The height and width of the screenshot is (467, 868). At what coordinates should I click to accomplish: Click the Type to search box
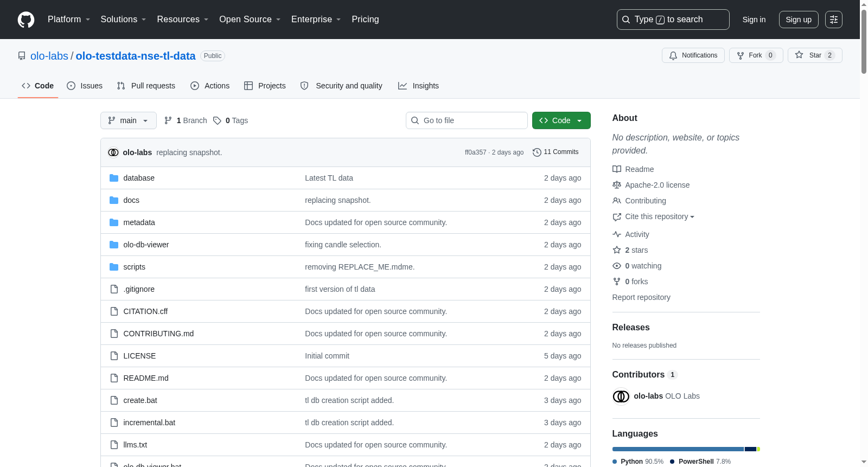673,20
